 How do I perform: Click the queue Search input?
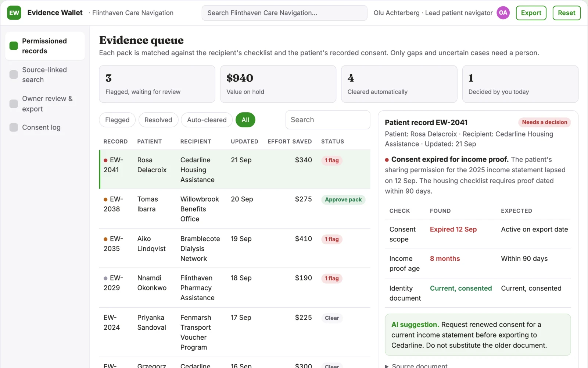click(328, 120)
